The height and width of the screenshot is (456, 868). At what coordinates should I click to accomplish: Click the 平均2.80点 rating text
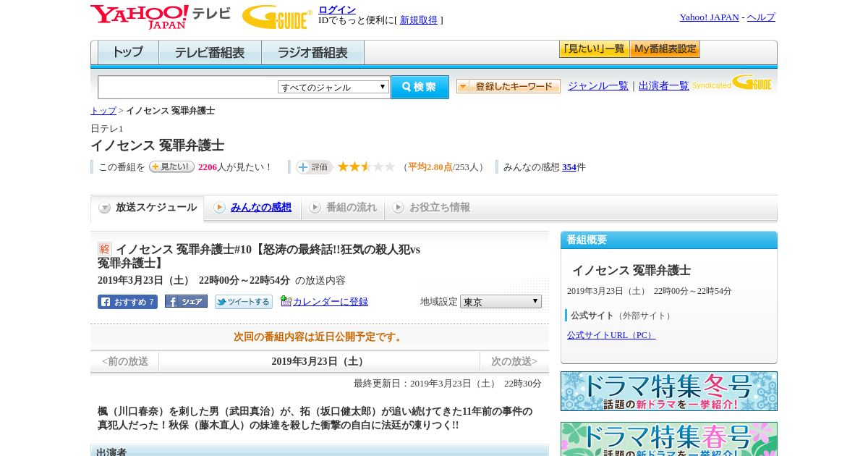(x=430, y=167)
